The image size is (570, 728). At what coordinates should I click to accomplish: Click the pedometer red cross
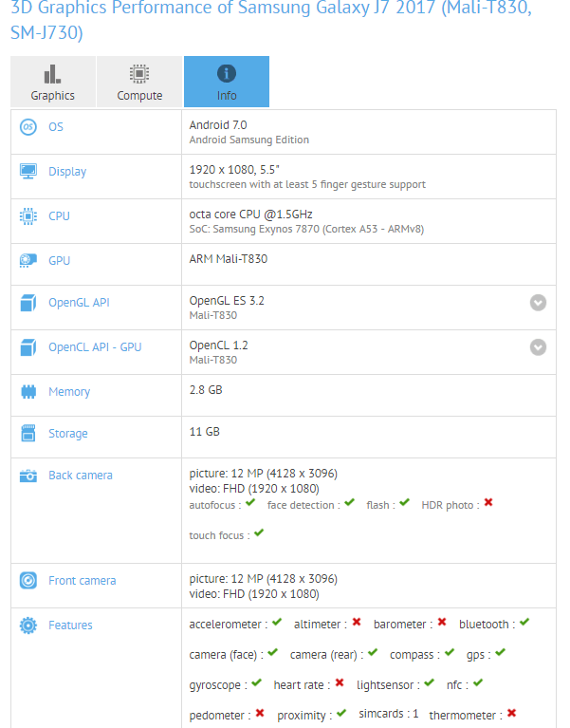tap(260, 713)
